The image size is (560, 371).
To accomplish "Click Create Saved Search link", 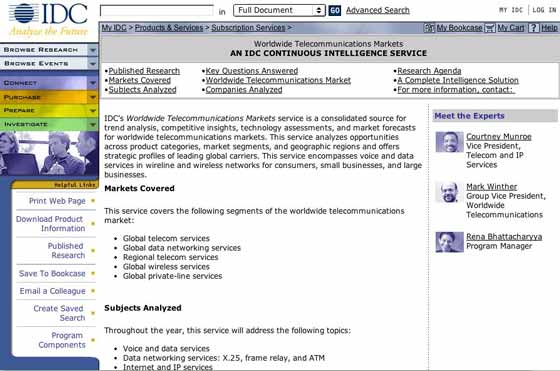I will click(59, 313).
